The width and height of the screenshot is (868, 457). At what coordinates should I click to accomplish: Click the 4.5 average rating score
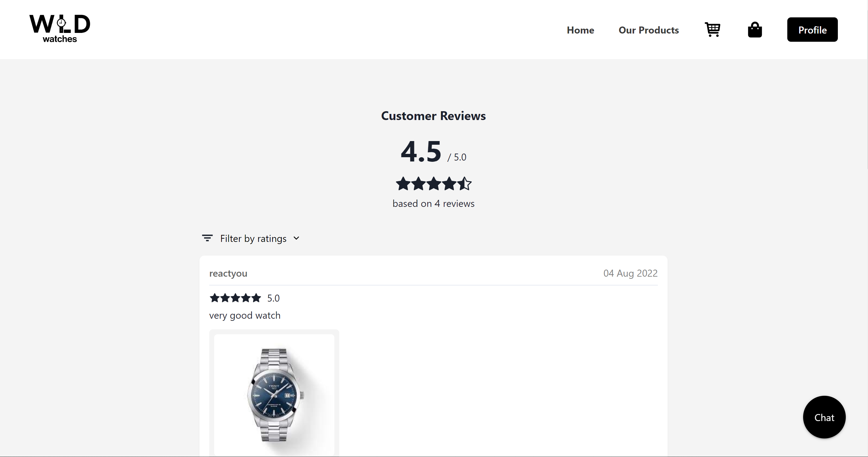tap(421, 151)
